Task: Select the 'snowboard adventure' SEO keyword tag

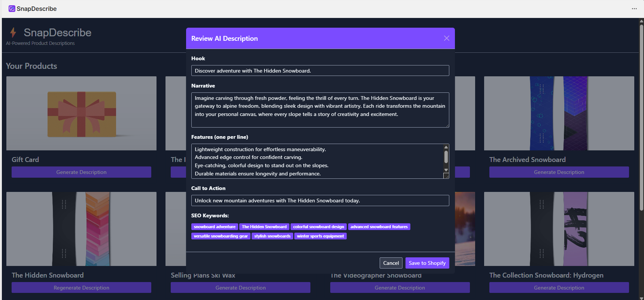Action: coord(215,227)
